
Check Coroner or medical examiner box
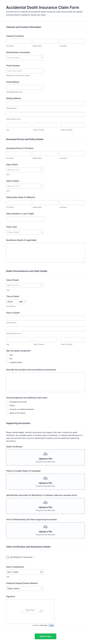[7, 409]
